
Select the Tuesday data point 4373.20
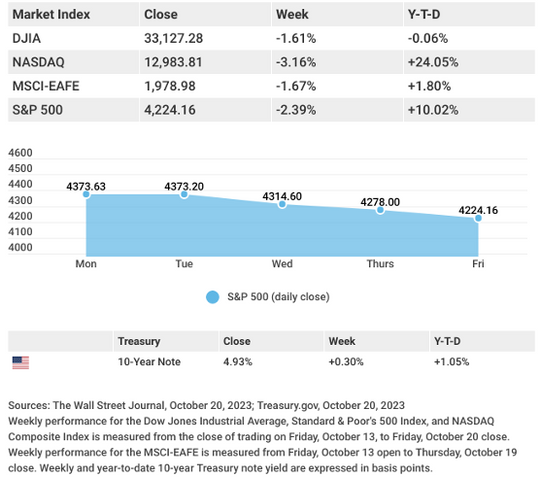184,195
